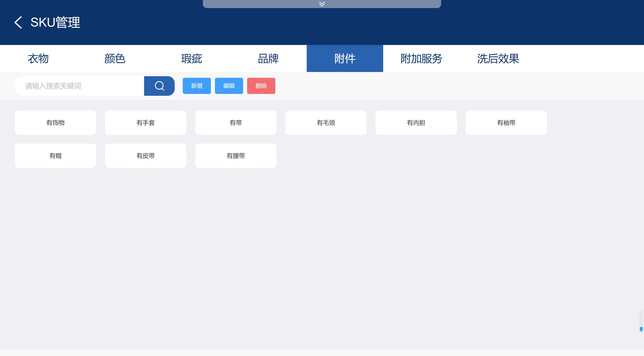Switch to the 洗后效果 tab
644x356 pixels.
coord(498,59)
